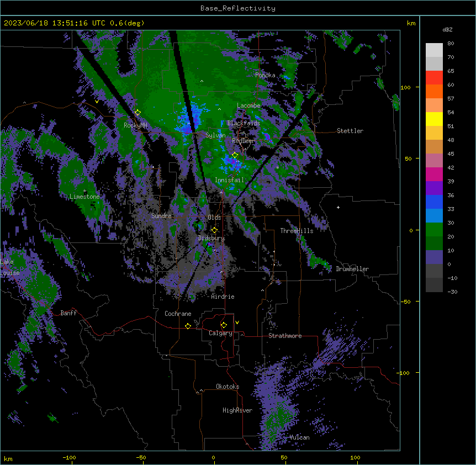Click the yellow V marker east of Calgary
476x465 pixels.
(x=237, y=323)
